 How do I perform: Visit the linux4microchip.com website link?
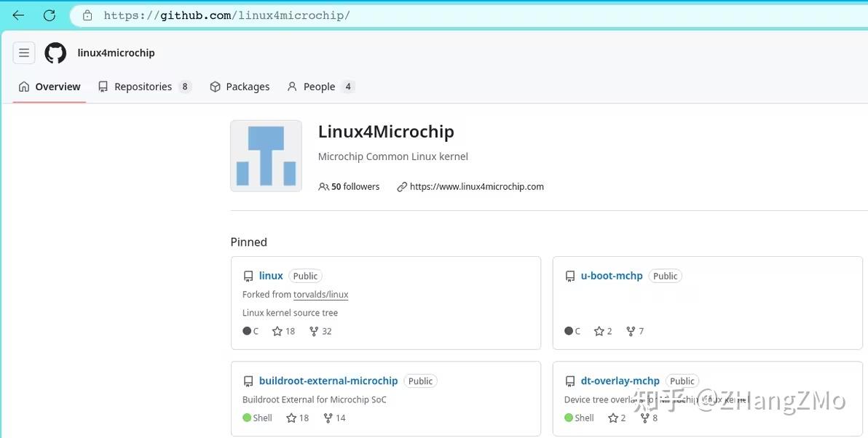(x=477, y=186)
